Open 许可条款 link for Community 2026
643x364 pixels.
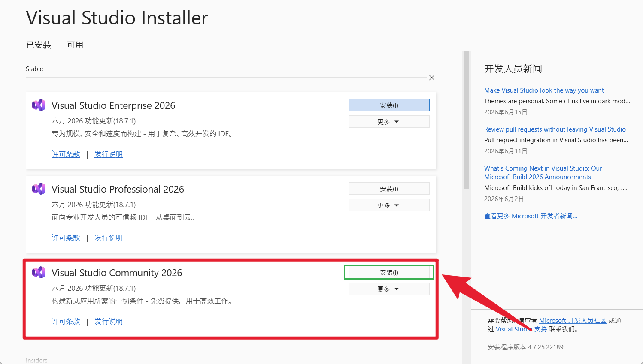click(x=66, y=322)
